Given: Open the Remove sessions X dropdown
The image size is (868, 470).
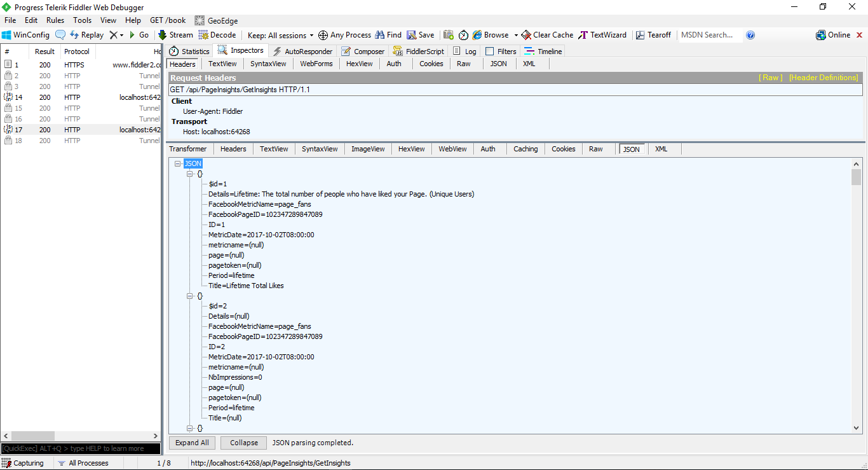Looking at the screenshot, I should 116,35.
